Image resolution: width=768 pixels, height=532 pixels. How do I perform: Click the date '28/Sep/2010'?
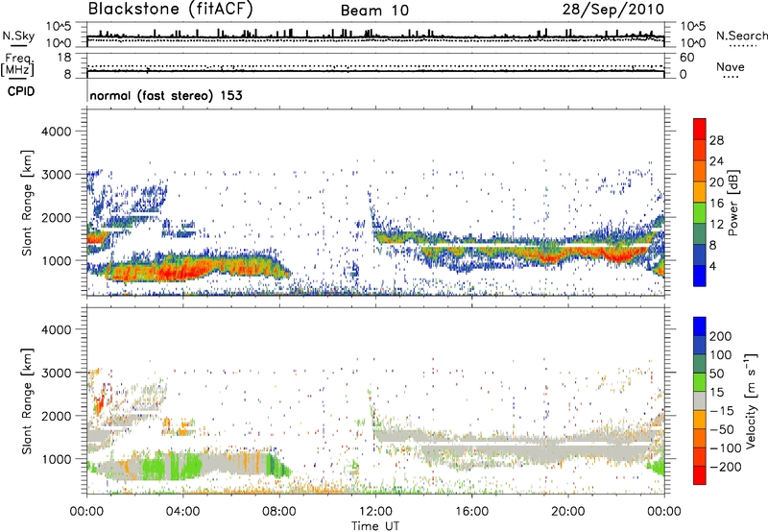612,10
